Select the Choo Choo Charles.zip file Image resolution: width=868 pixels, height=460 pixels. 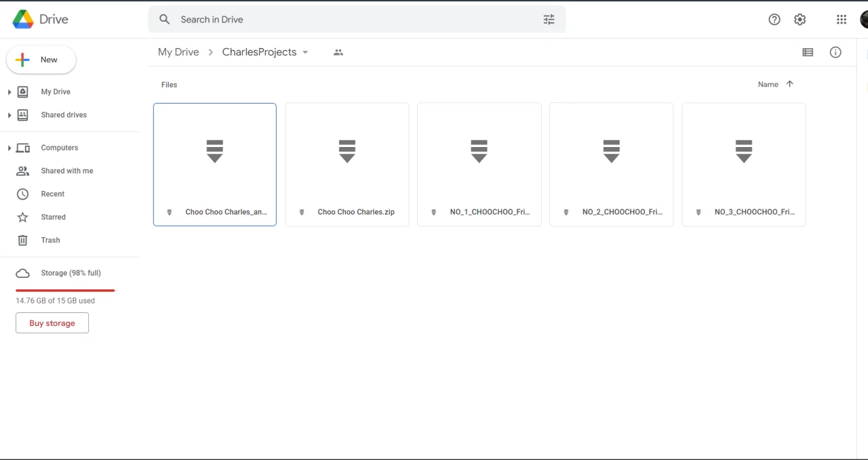coord(347,165)
